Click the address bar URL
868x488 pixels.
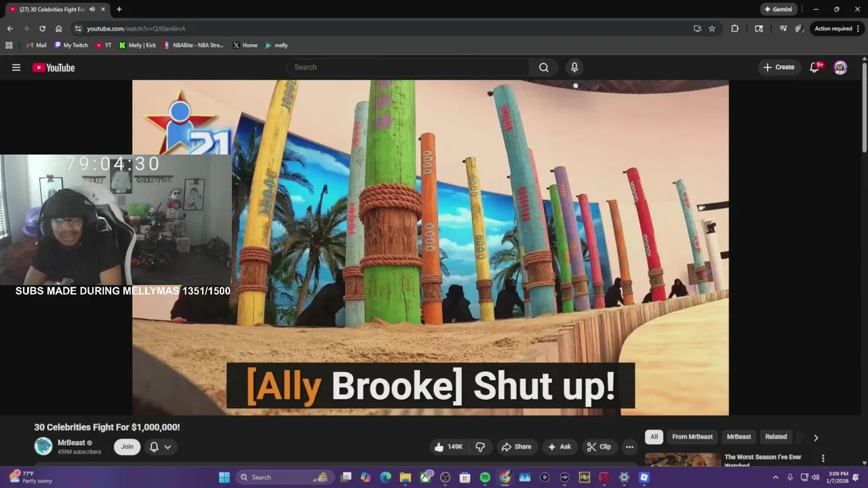pos(136,28)
